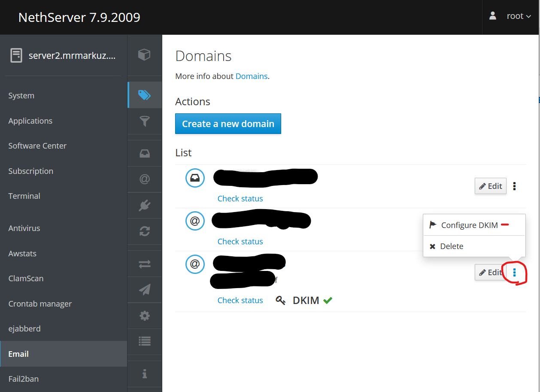
Task: Click the @ icon of second domain
Action: click(x=195, y=221)
